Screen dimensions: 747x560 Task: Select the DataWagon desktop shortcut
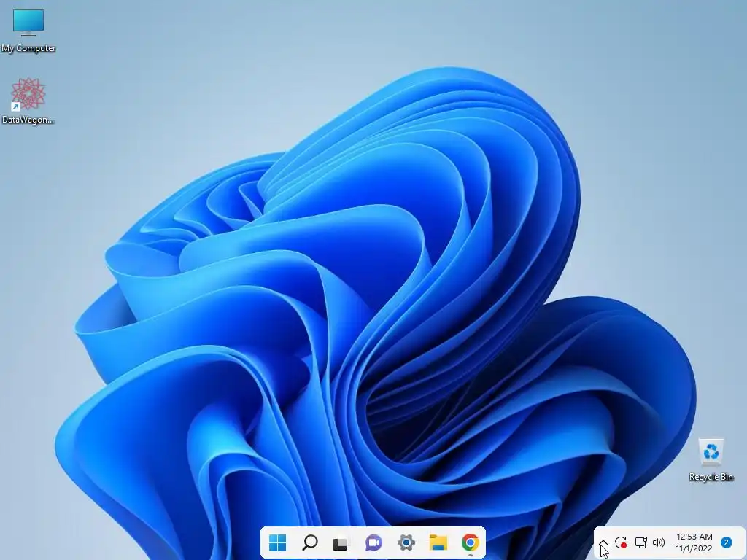point(28,101)
